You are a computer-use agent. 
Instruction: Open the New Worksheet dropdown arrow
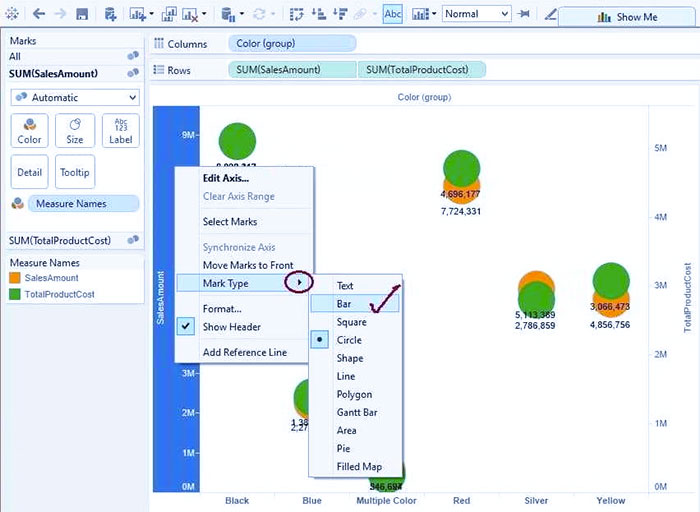tap(151, 14)
